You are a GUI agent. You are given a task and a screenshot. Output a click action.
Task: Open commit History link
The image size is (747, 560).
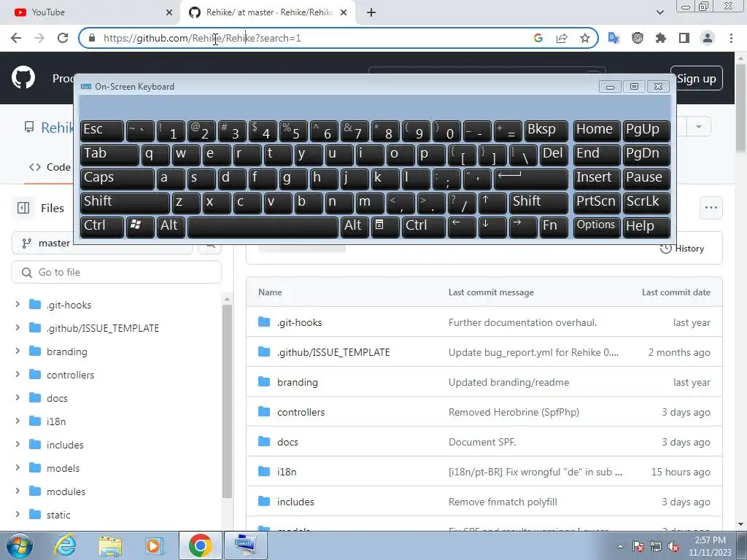[x=682, y=249]
